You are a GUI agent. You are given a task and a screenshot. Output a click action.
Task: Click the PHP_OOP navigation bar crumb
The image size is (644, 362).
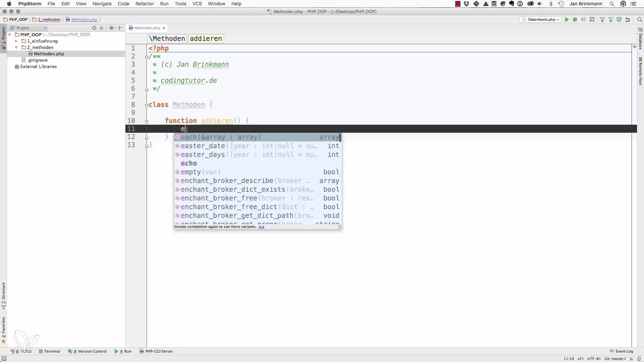coord(16,19)
